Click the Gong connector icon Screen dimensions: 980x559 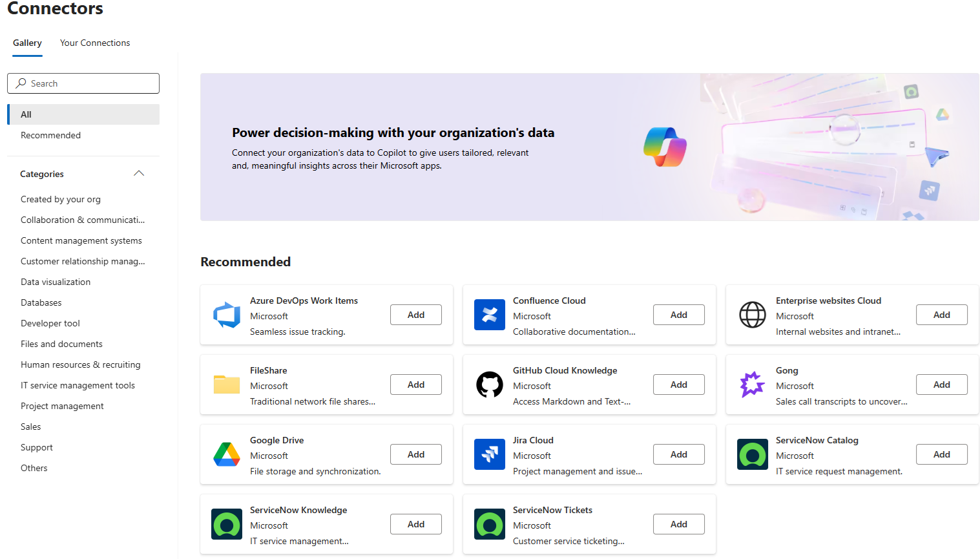[x=753, y=385]
